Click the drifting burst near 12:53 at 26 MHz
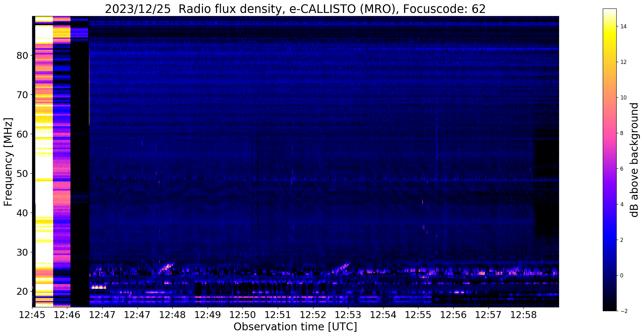This screenshot has width=644, height=336. tap(342, 267)
